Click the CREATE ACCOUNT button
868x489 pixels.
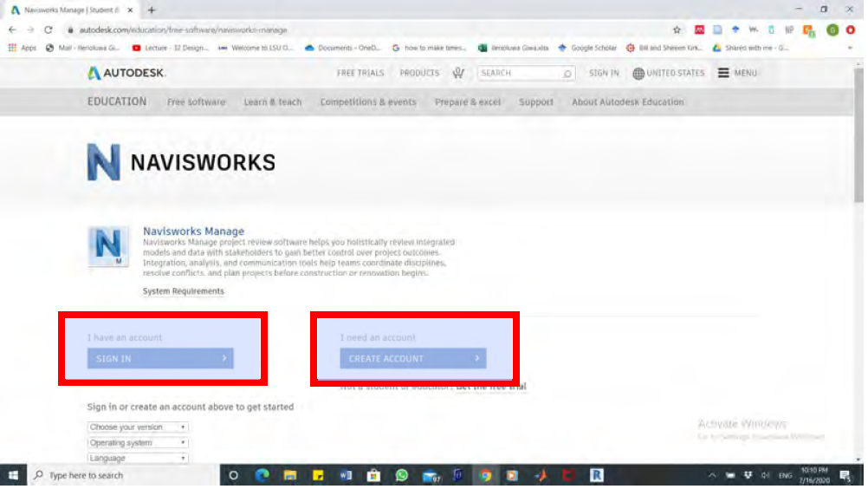[x=412, y=359]
